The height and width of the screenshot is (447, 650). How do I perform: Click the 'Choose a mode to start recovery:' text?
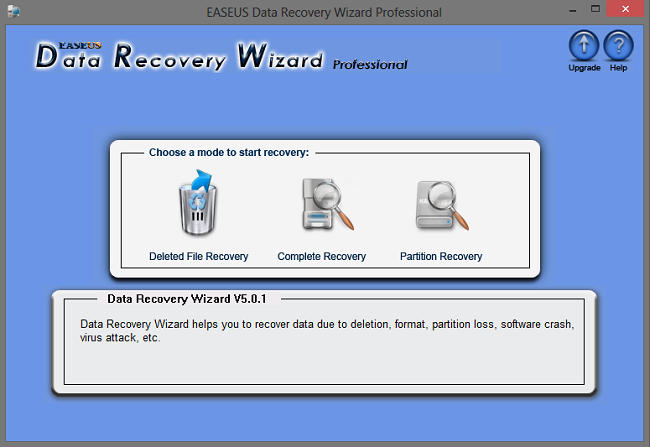click(229, 153)
